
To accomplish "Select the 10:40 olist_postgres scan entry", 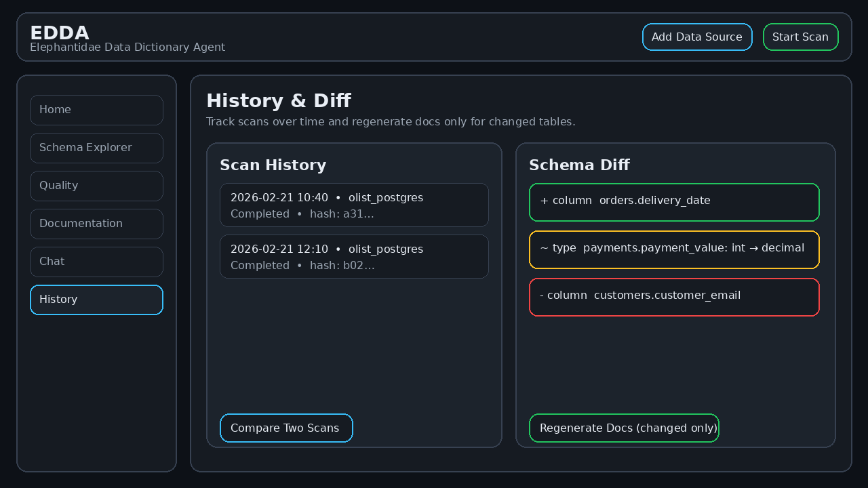I will pos(354,205).
